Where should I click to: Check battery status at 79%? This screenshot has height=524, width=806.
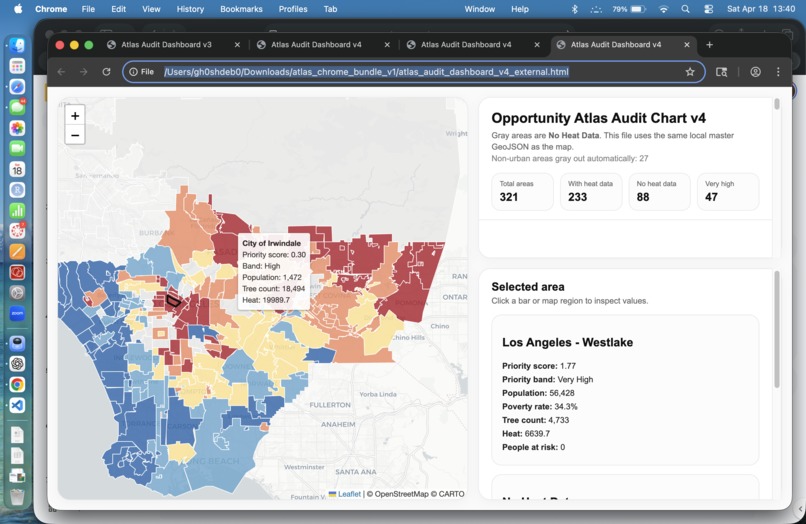point(628,9)
